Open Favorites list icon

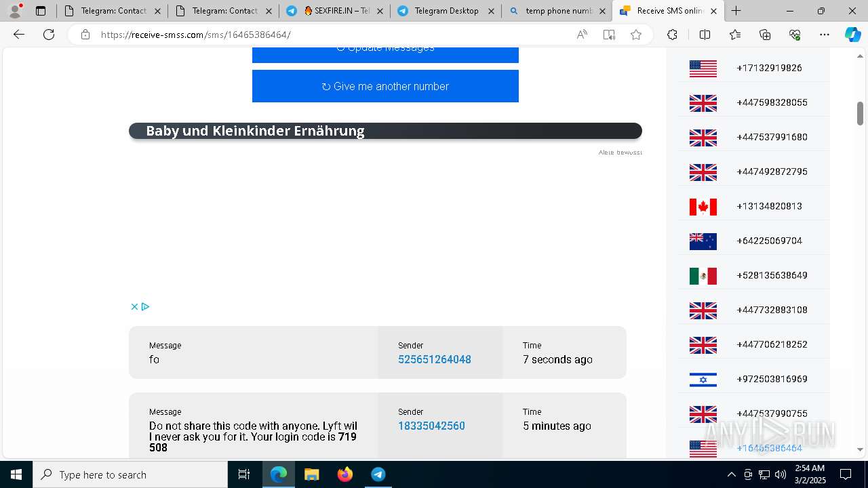tap(735, 35)
